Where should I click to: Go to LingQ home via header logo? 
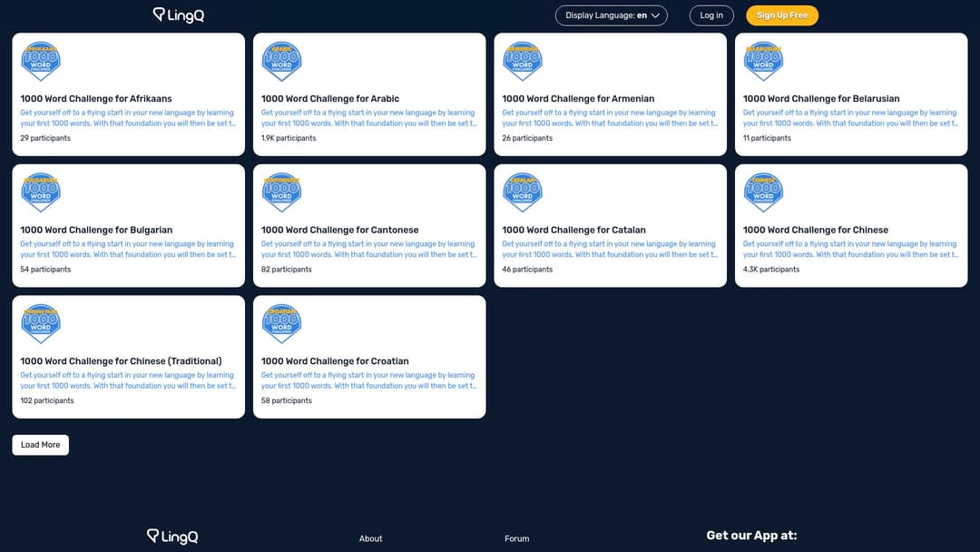[x=179, y=15]
